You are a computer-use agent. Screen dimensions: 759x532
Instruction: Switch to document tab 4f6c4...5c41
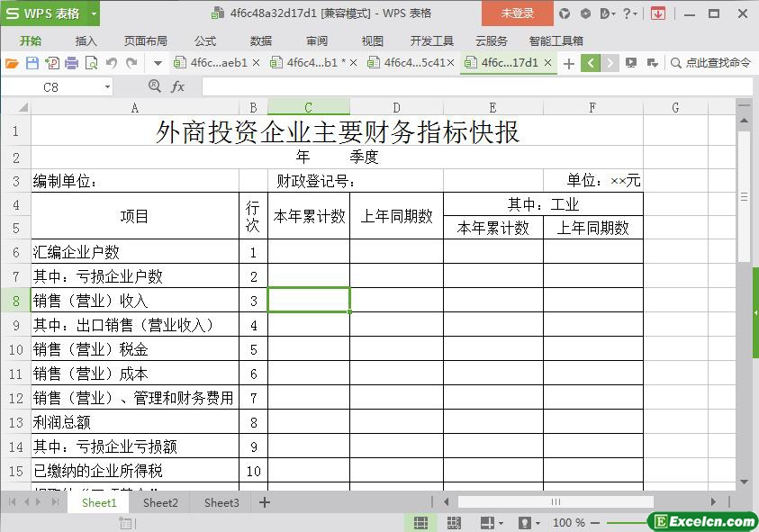[406, 62]
